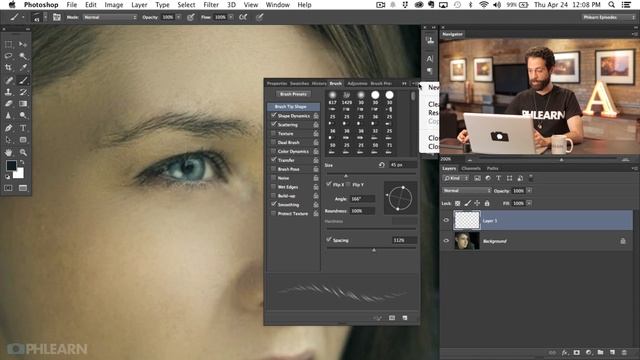This screenshot has height=360, width=640.
Task: Select Brush Tip Shape section
Action: [x=293, y=107]
